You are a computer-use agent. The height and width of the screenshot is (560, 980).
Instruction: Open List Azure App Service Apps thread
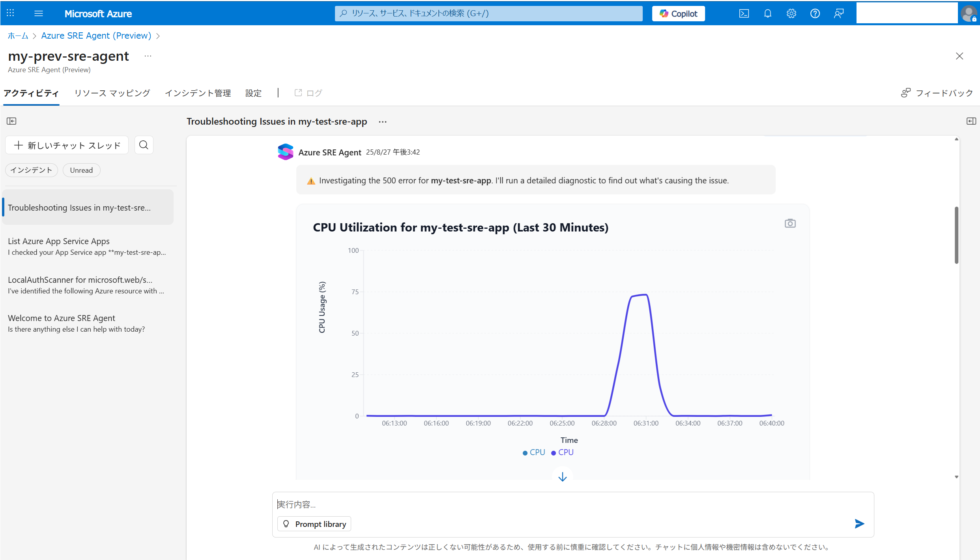88,246
